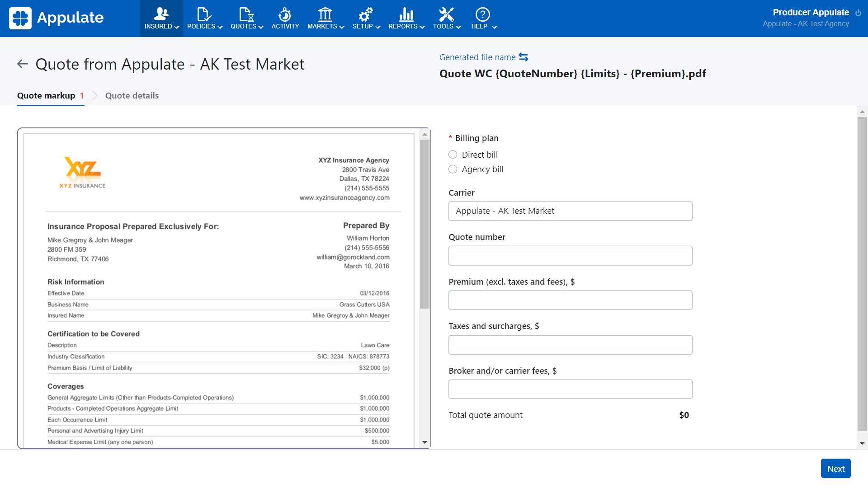The width and height of the screenshot is (868, 488).
Task: Click the Grass Cutters USA business name
Action: pos(364,305)
